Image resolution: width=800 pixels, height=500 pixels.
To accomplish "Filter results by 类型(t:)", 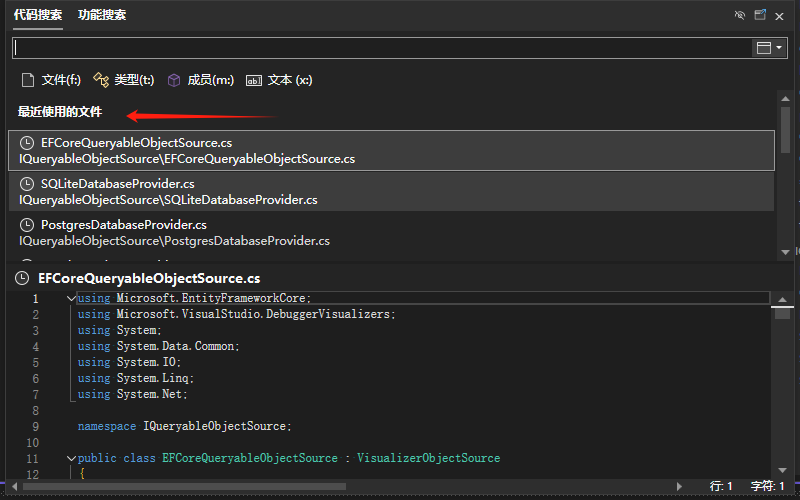I will coord(123,80).
